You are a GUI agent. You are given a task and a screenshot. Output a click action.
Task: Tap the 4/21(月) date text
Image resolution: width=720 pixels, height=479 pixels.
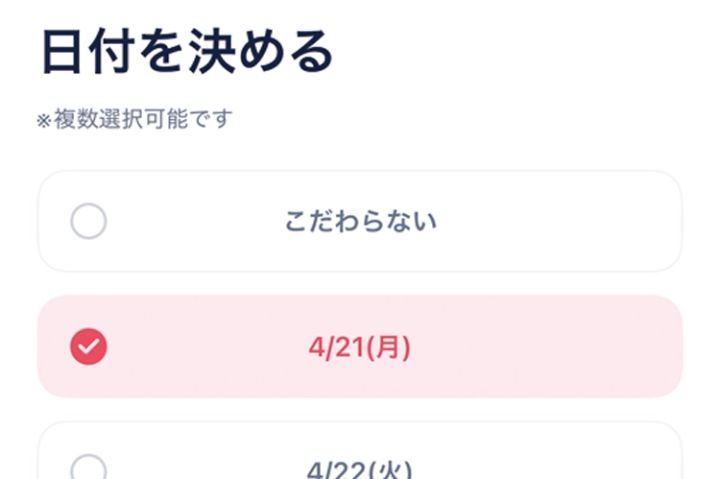(360, 347)
